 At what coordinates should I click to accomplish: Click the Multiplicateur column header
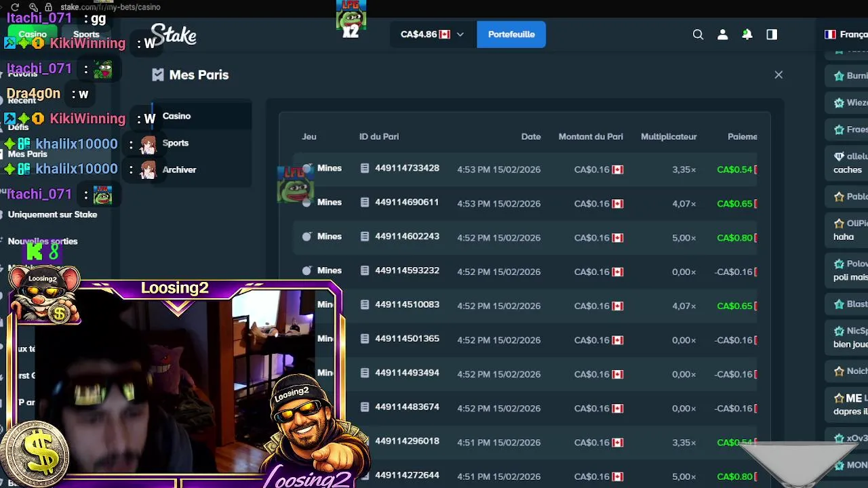coord(669,136)
